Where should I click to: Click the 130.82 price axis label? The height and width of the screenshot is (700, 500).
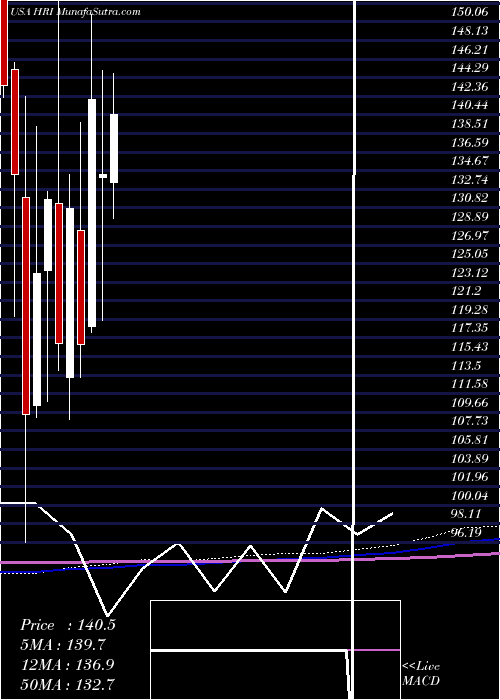(469, 198)
